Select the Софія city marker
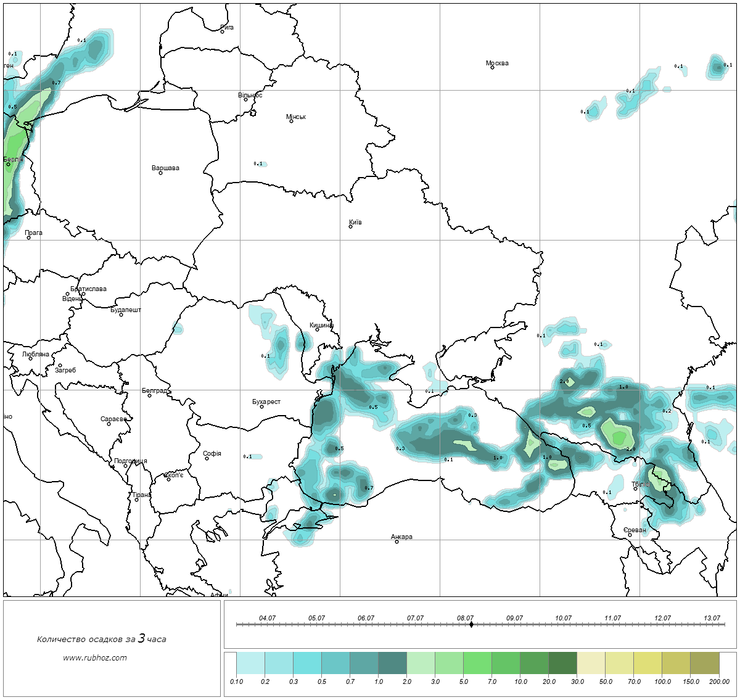 pos(207,458)
